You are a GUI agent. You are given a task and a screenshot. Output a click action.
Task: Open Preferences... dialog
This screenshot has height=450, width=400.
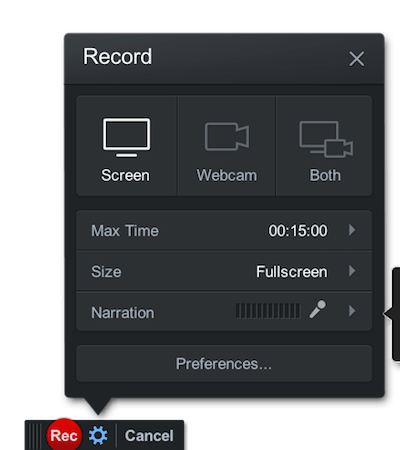click(x=224, y=364)
